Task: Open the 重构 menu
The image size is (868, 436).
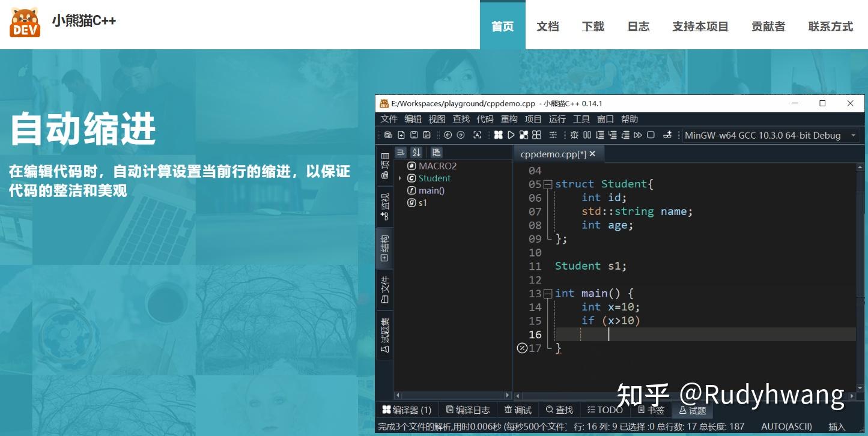Action: (x=509, y=119)
